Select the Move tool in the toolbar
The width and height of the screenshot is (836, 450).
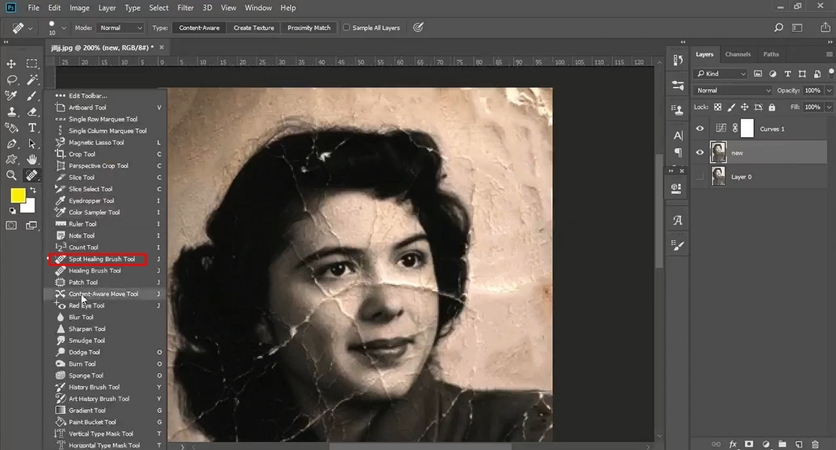(12, 63)
